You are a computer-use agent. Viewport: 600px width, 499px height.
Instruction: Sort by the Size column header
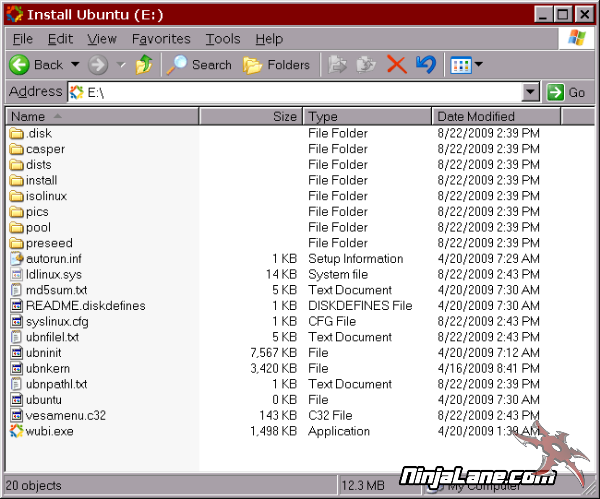[x=251, y=116]
